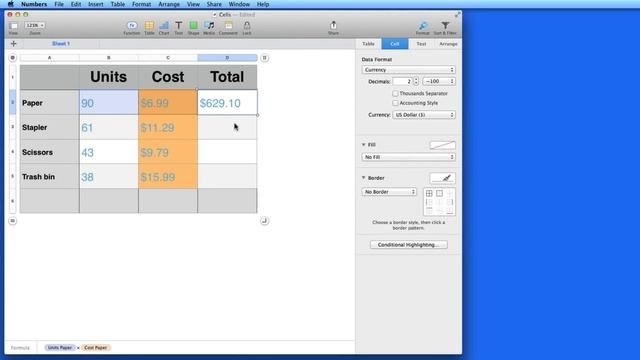Toggle the Format inspector icon
The image size is (640, 360).
(x=423, y=28)
